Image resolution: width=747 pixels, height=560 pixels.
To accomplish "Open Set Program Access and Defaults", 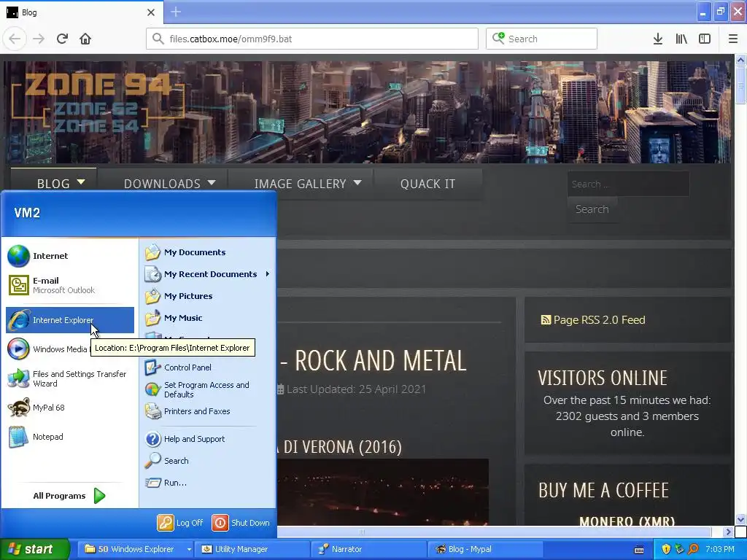I will [207, 389].
